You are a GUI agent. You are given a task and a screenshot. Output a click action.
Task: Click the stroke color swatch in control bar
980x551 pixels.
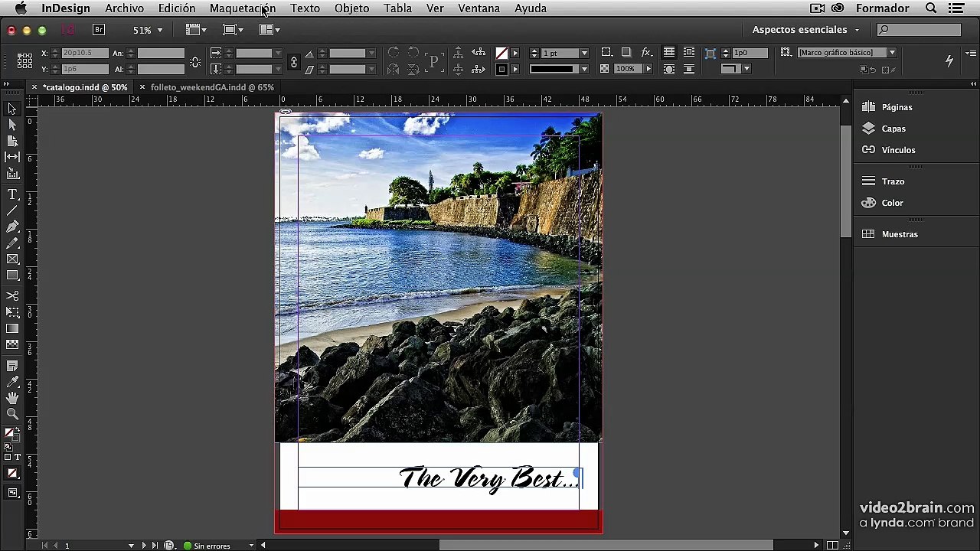coord(501,69)
